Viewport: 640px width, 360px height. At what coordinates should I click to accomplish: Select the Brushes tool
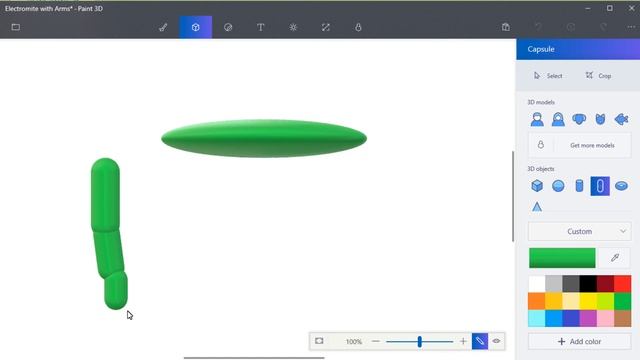click(x=163, y=27)
